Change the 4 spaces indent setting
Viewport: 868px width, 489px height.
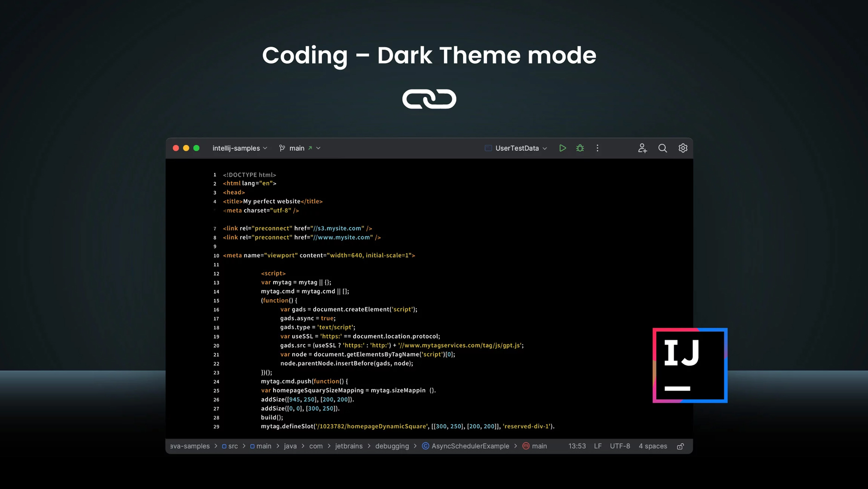[653, 446]
